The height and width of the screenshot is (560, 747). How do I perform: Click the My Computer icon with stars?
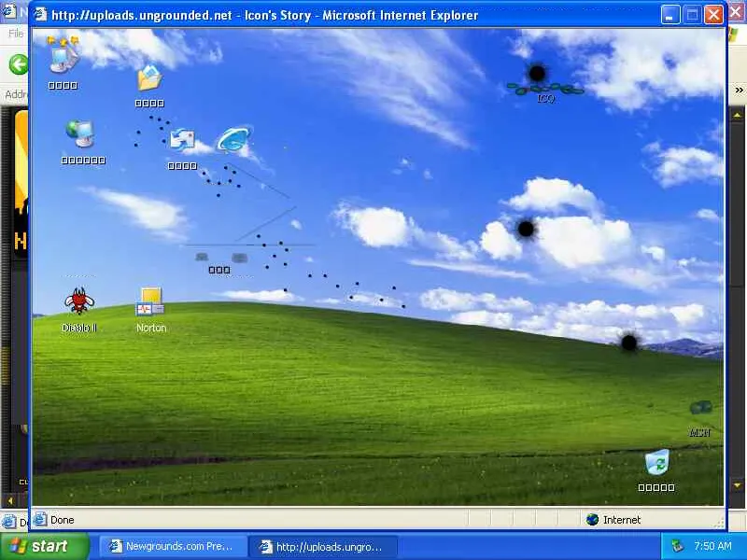63,55
